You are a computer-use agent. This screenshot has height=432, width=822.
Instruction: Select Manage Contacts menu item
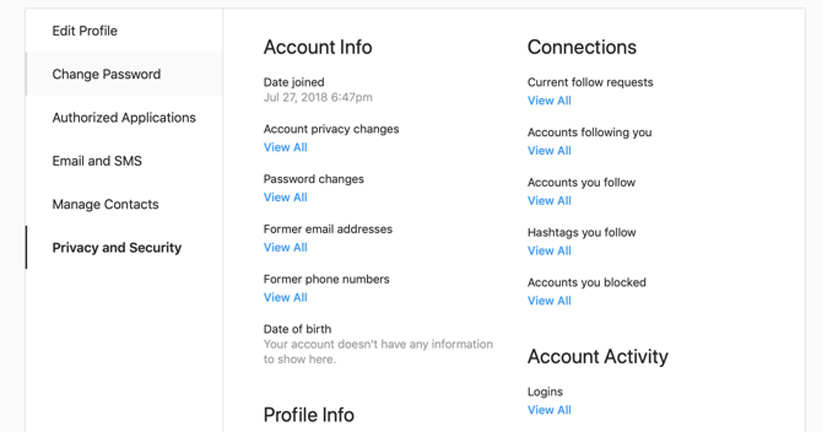coord(105,204)
